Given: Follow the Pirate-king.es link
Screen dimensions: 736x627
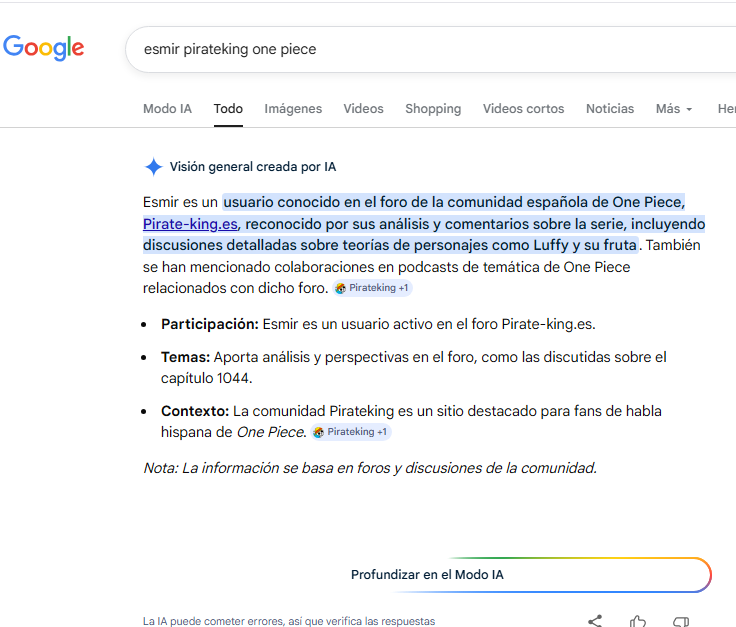Looking at the screenshot, I should 190,224.
